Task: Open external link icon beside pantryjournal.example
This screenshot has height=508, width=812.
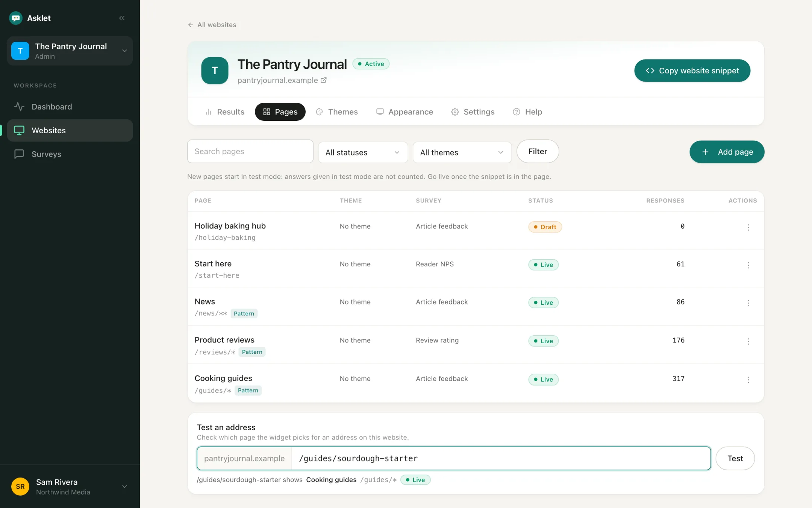Action: coord(323,80)
